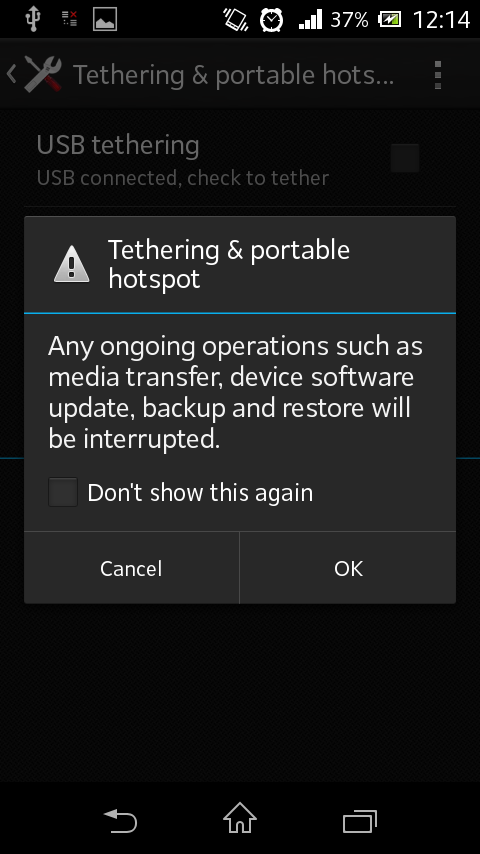The image size is (480, 854).
Task: Confirm the warning with OK
Action: 348,568
